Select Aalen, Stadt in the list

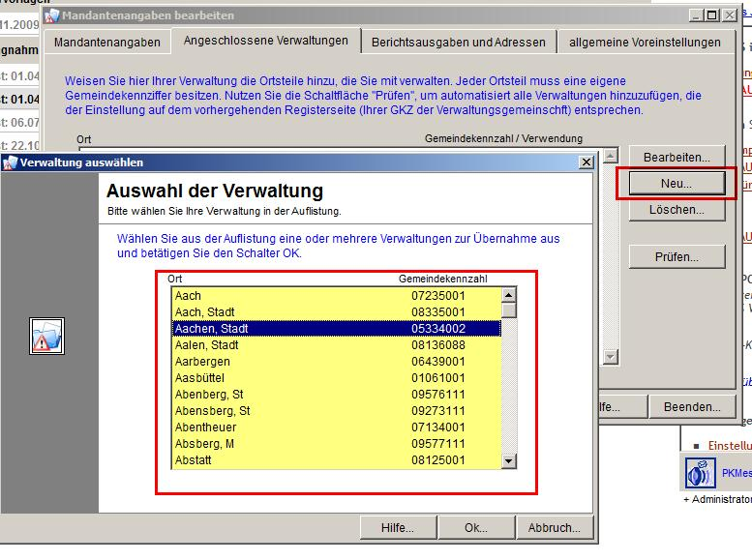click(x=207, y=345)
